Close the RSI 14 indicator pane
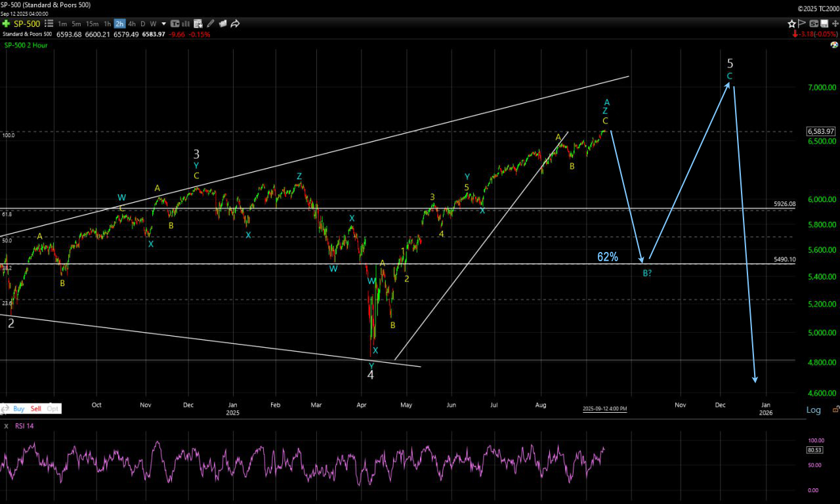Screen dimensions: 840x504 tap(5, 426)
